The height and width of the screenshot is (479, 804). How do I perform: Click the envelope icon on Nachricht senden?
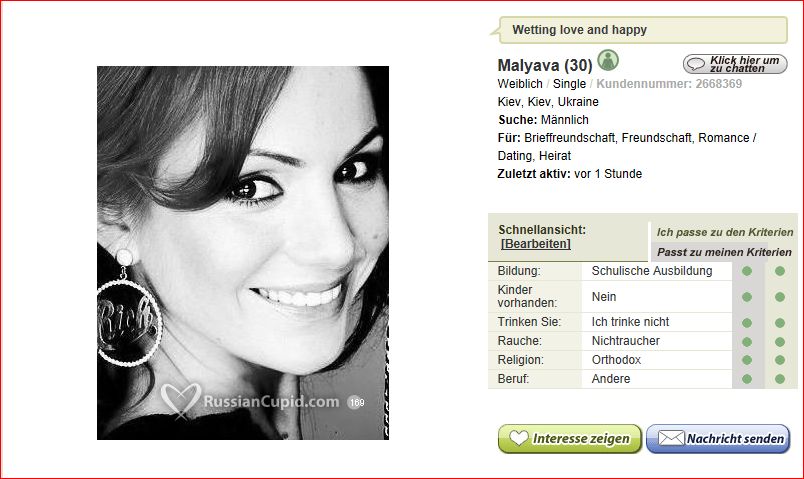tap(671, 438)
